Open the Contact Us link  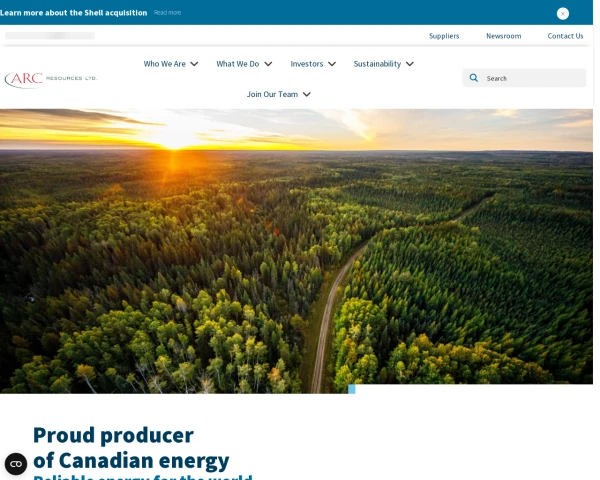[565, 36]
